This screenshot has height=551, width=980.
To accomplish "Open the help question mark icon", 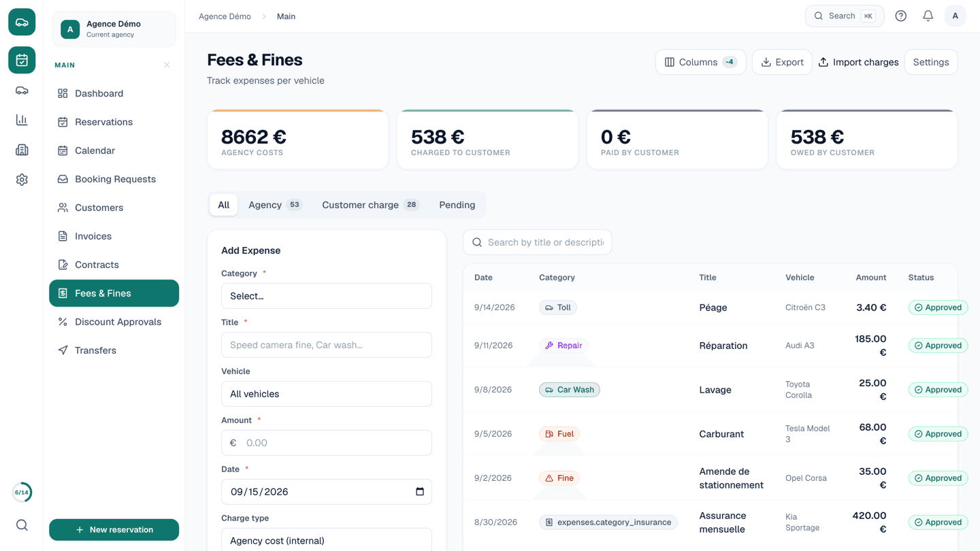I will click(x=901, y=16).
